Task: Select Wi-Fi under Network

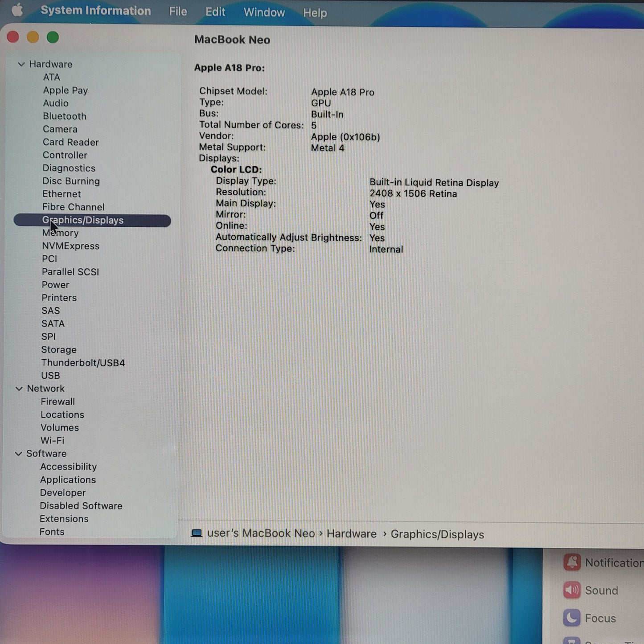Action: [53, 440]
